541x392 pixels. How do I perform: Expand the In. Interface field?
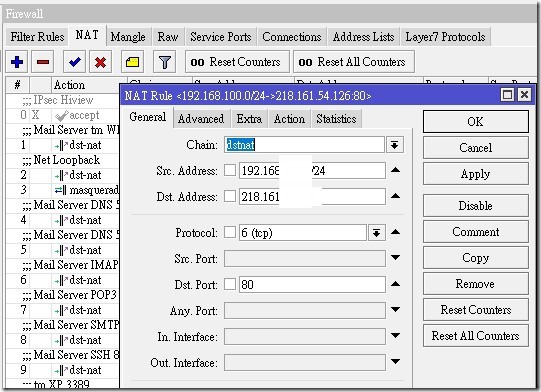tap(396, 335)
